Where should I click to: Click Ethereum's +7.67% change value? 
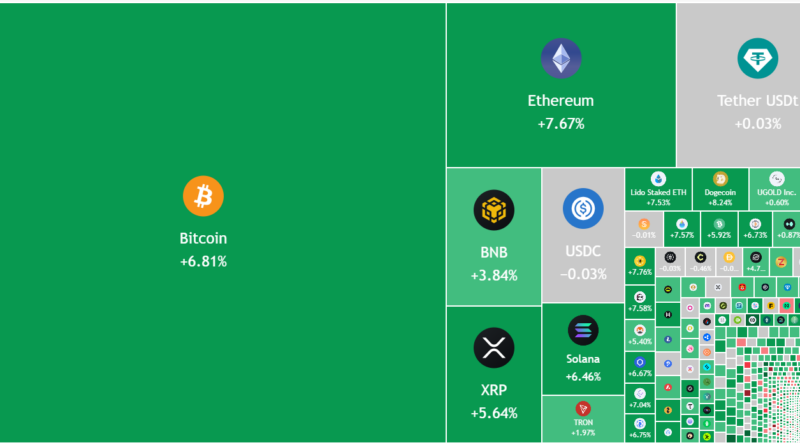561,124
